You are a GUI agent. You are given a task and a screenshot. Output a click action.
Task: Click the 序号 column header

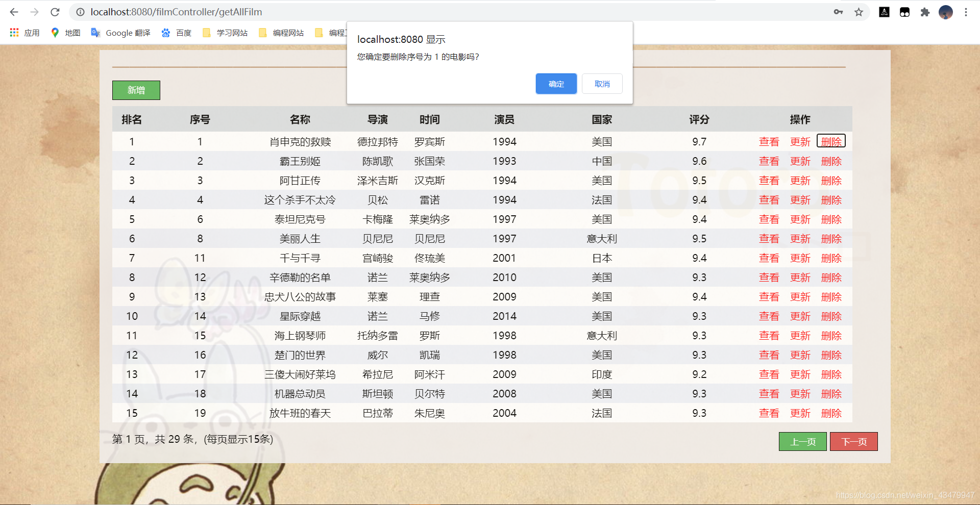200,119
